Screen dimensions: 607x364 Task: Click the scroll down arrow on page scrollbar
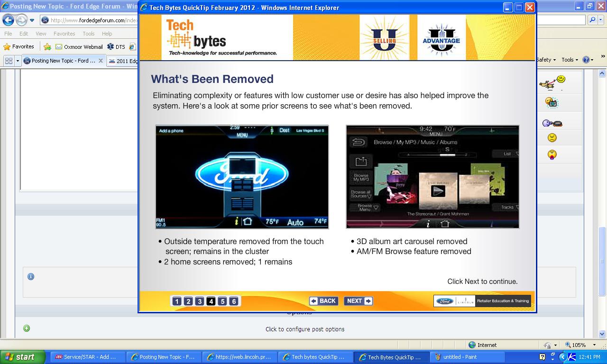(602, 334)
